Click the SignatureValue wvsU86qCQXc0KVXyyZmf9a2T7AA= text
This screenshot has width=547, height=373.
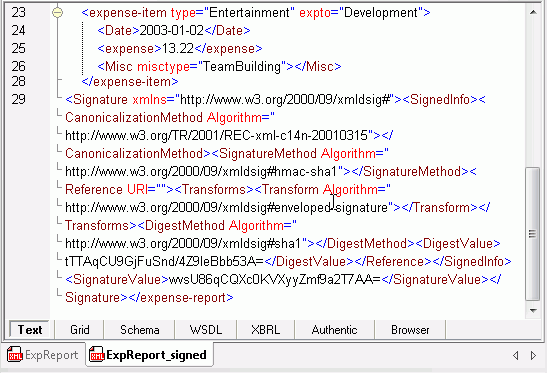point(275,279)
